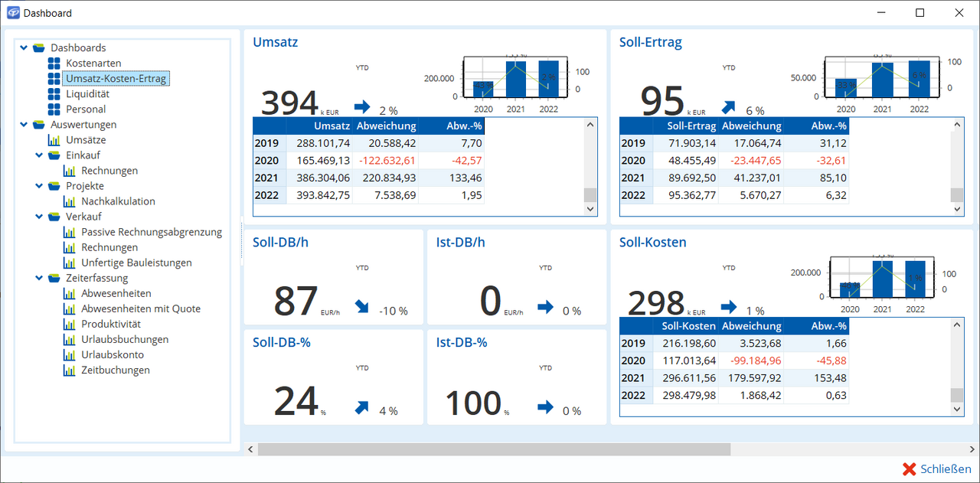Viewport: 980px width, 483px height.
Task: Click the Nachkalkulation report chart icon
Action: [x=69, y=201]
